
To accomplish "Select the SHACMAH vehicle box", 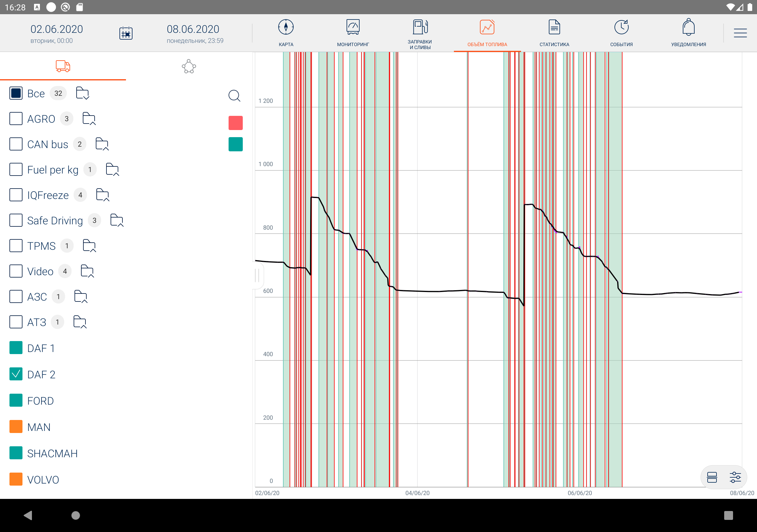I will pyautogui.click(x=16, y=453).
